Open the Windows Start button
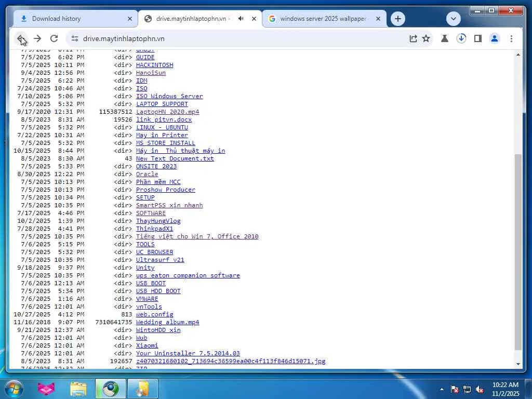This screenshot has width=532, height=399. click(x=13, y=389)
